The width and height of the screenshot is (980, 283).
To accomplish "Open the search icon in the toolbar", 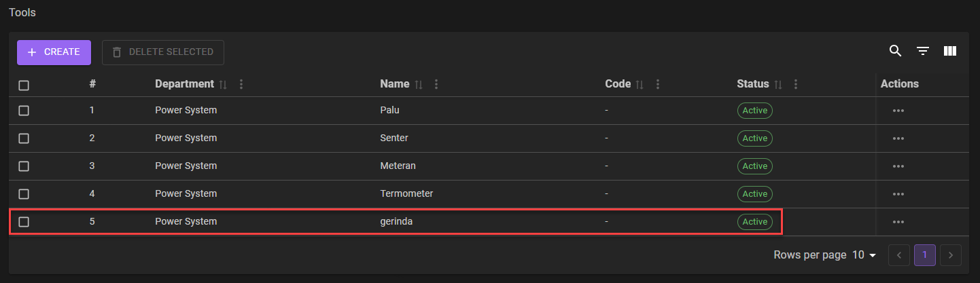I will coord(895,52).
